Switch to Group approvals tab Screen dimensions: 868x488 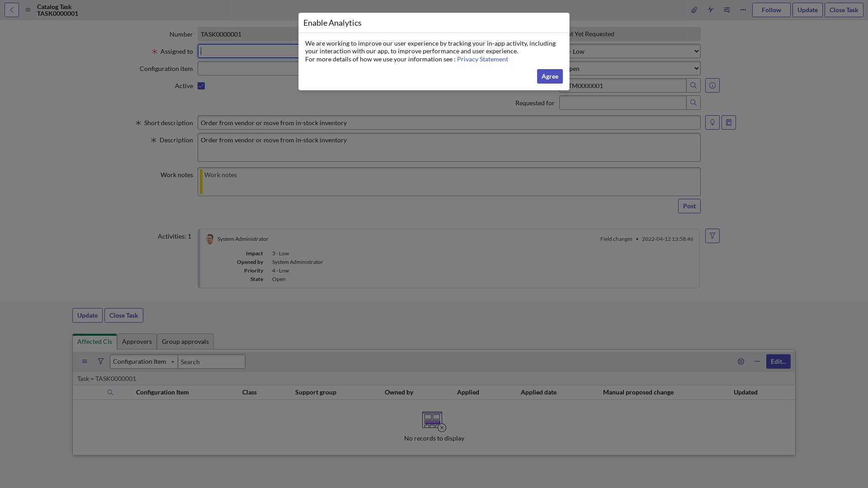pos(185,342)
